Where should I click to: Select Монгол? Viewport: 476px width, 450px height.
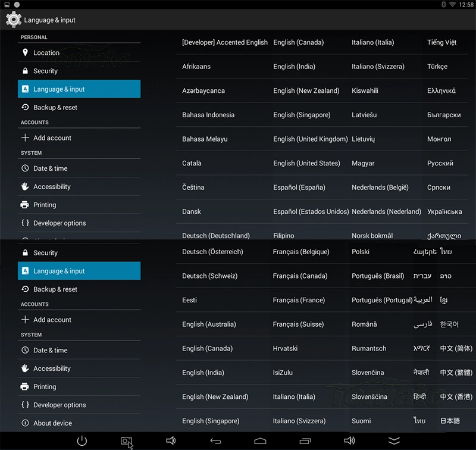click(x=439, y=139)
